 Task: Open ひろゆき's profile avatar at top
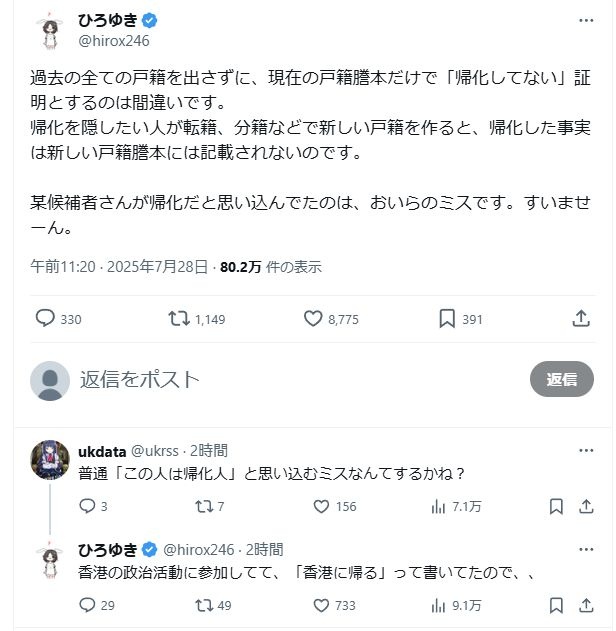[50, 32]
